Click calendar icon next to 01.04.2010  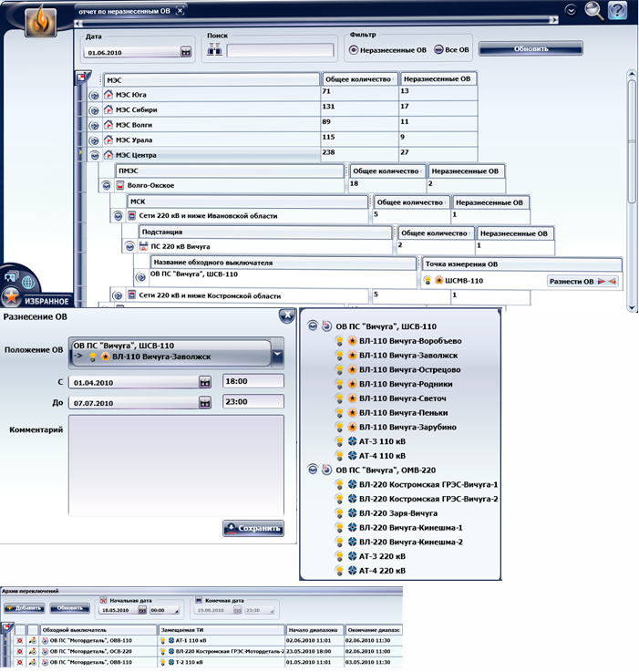[x=205, y=382]
